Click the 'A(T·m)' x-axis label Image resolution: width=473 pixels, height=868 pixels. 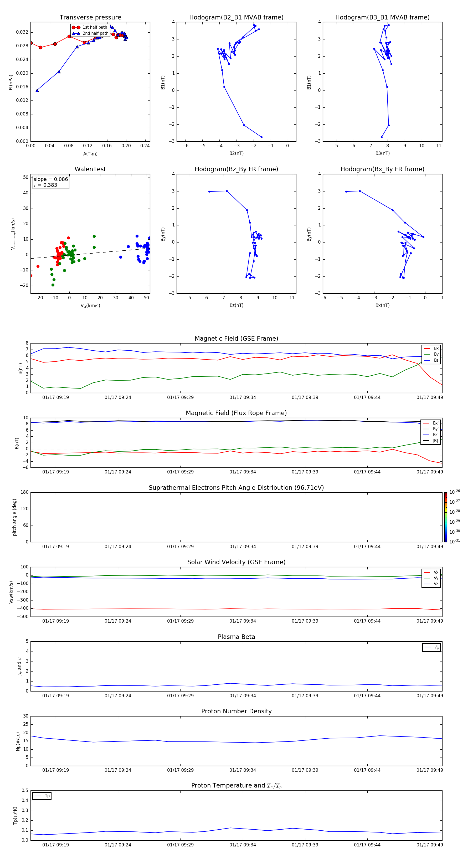coord(90,154)
